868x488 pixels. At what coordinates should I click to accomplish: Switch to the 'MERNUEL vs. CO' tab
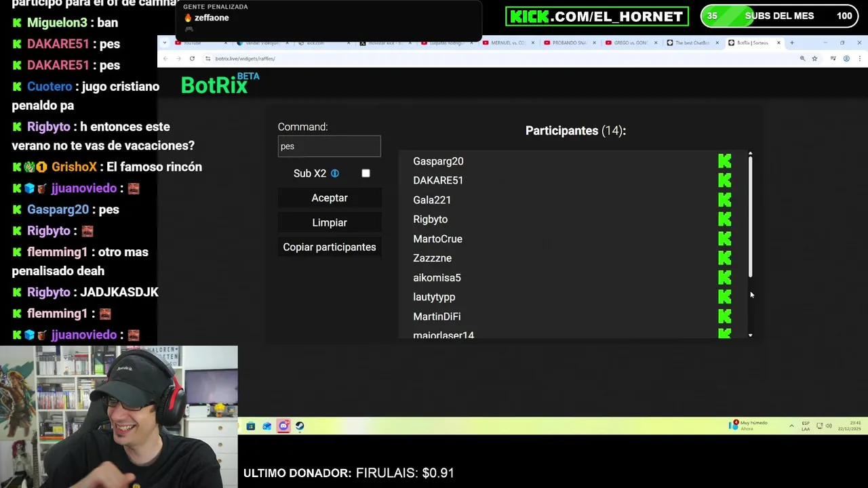(x=508, y=43)
